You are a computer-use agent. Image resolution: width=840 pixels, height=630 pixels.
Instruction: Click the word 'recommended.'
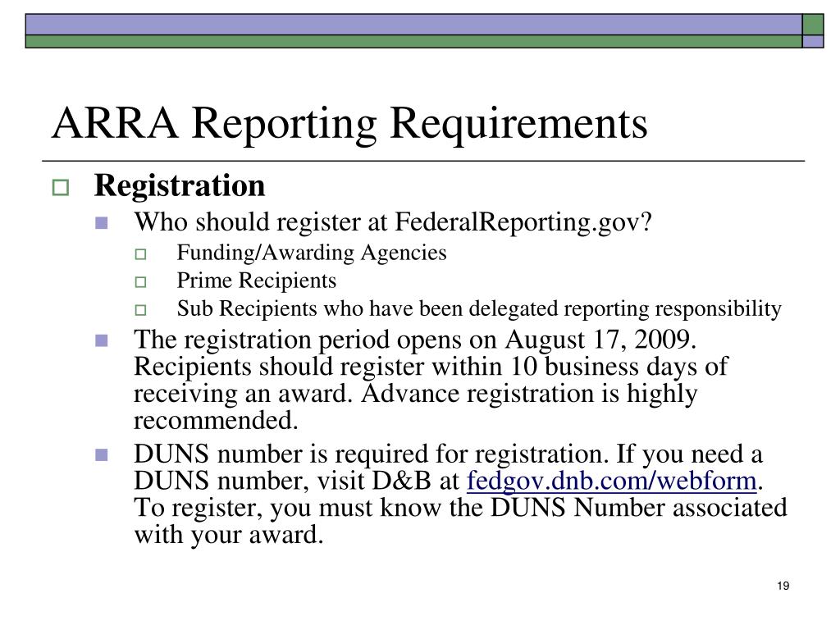(x=216, y=421)
